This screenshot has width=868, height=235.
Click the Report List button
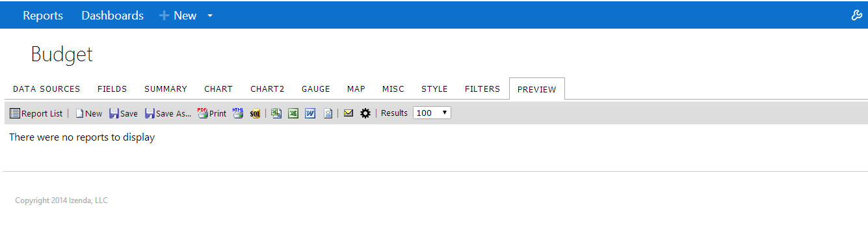click(36, 113)
